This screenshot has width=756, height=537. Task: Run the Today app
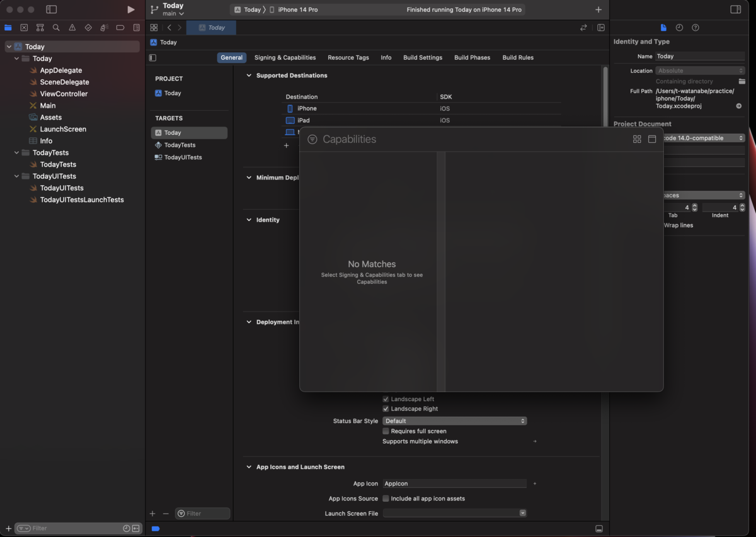131,9
